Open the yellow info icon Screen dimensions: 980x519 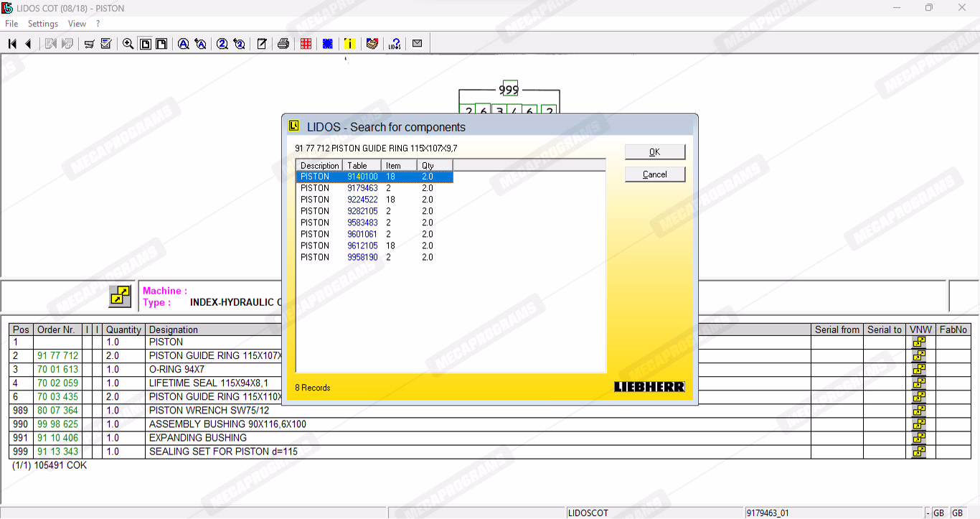click(349, 44)
